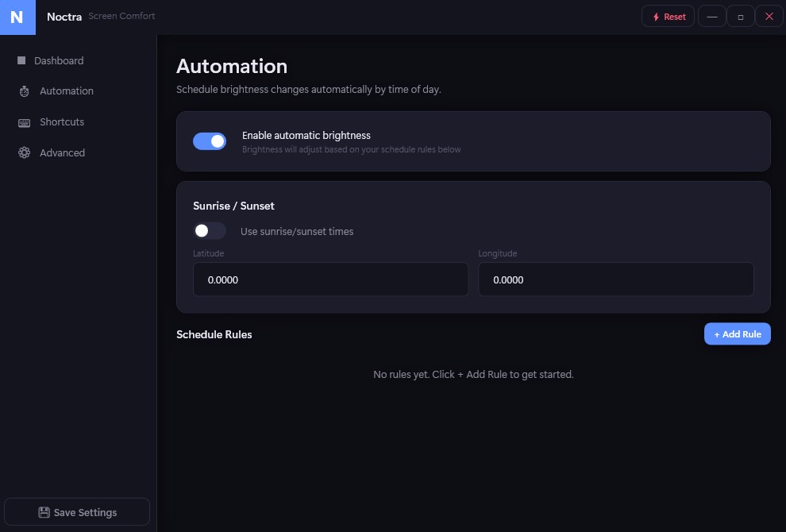Open the Advanced section

click(62, 152)
